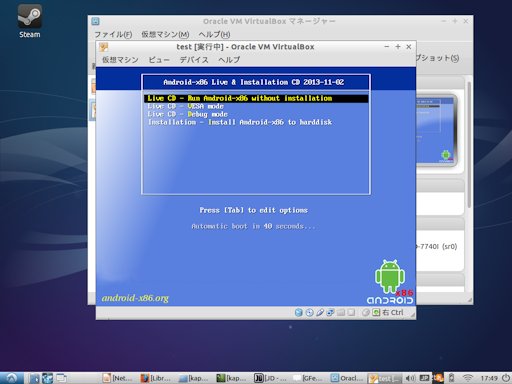Image resolution: width=512 pixels, height=384 pixels.
Task: Select Live CD - Run Android-x86 without installation
Action: pos(256,98)
